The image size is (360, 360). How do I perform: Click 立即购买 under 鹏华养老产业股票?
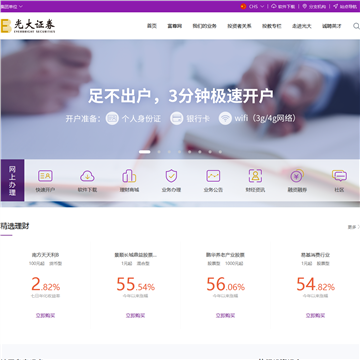[x=225, y=315]
